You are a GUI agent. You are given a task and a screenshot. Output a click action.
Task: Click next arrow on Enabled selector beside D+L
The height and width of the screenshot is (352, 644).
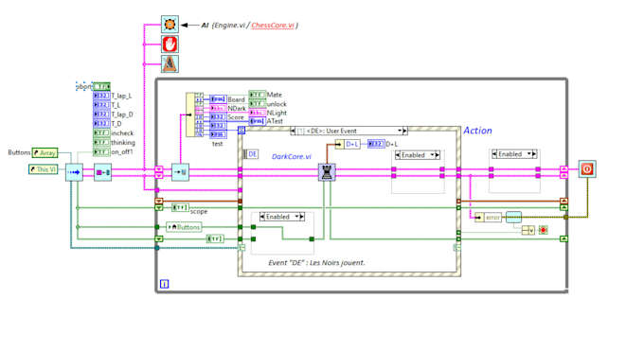[x=438, y=155]
